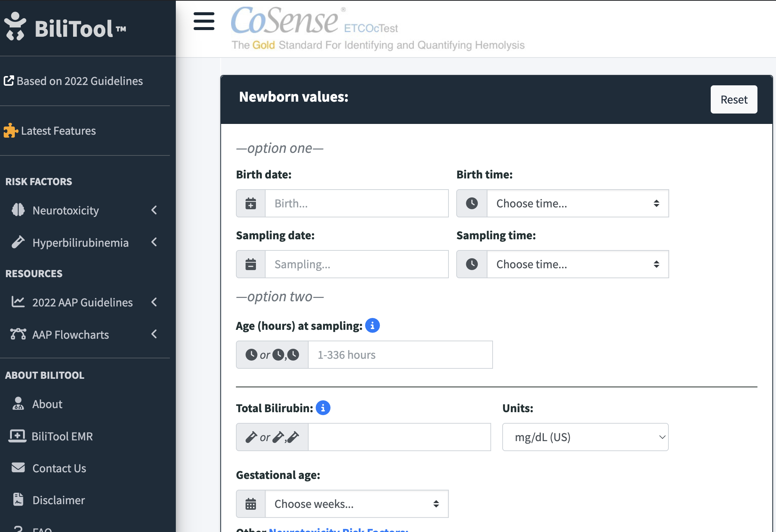The height and width of the screenshot is (532, 776).
Task: Click the BiliTool logo icon
Action: 15,27
